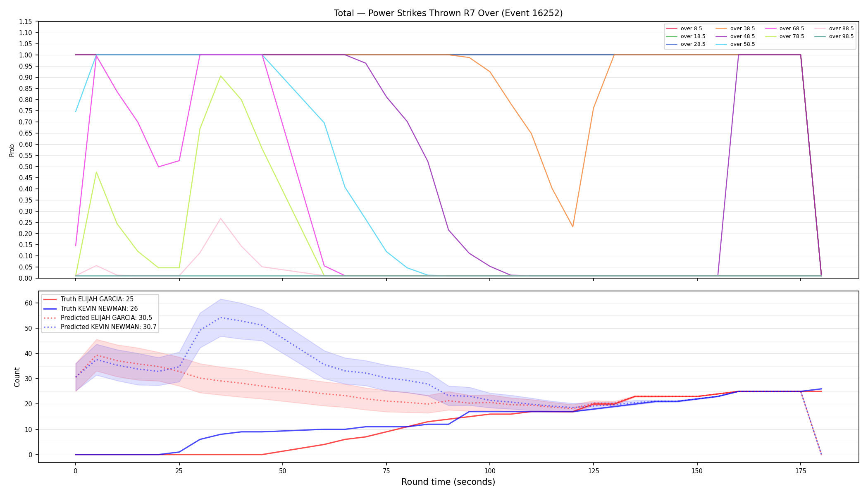Click the 100 tick on round time axis
868x496 pixels.
490,470
